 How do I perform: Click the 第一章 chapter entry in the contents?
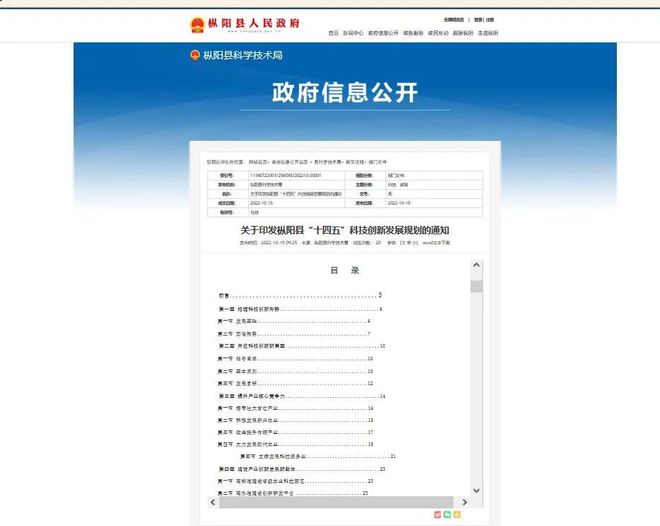click(300, 309)
